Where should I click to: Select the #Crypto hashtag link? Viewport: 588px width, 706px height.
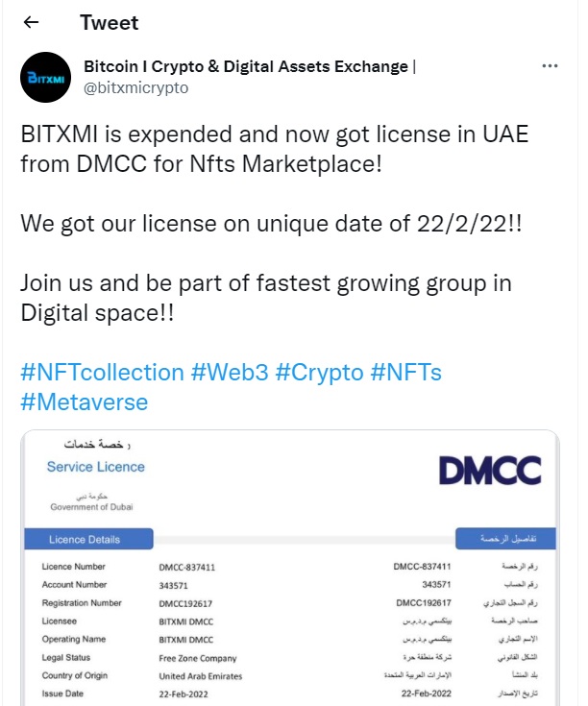pyautogui.click(x=319, y=372)
